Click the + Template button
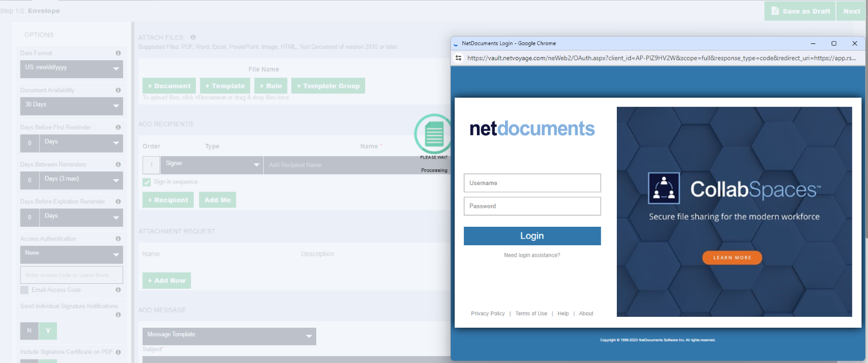 tap(225, 86)
